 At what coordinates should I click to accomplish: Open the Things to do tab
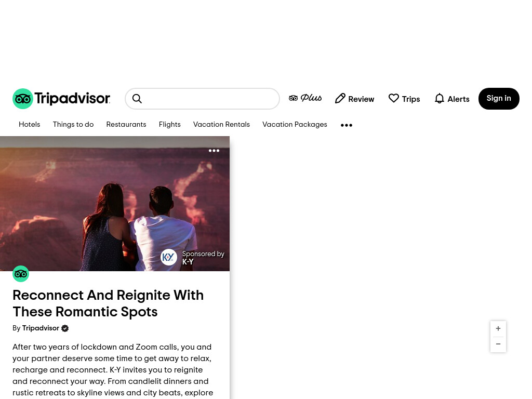coord(73,125)
